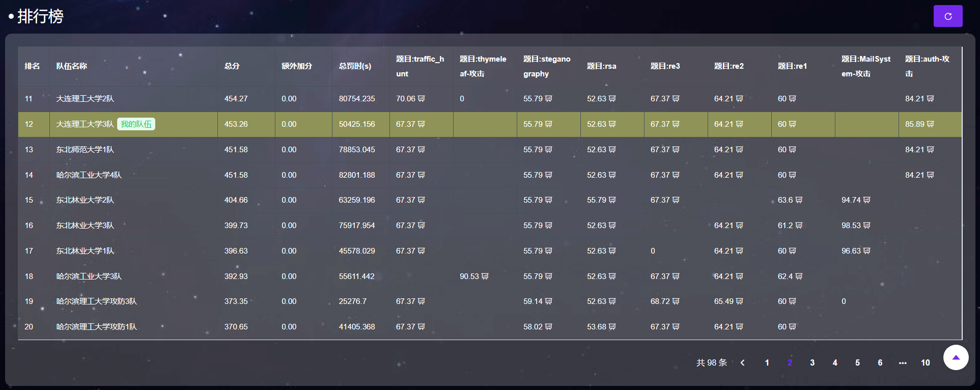Screen dimensions: 980x390
Task: Click flag icon beside 59.14 steganography score
Action: point(548,301)
